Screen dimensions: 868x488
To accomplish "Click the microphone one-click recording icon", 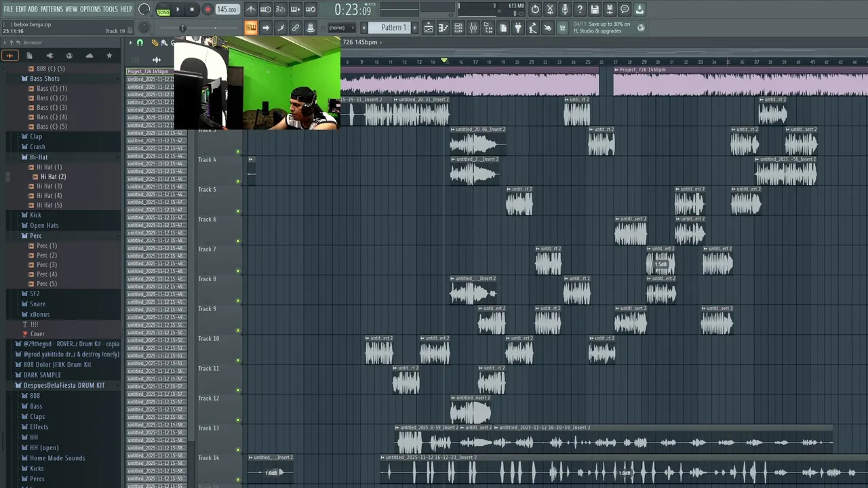I will coord(565,9).
